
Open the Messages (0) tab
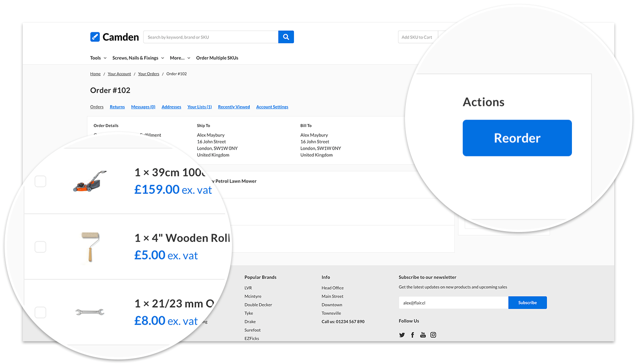(143, 107)
